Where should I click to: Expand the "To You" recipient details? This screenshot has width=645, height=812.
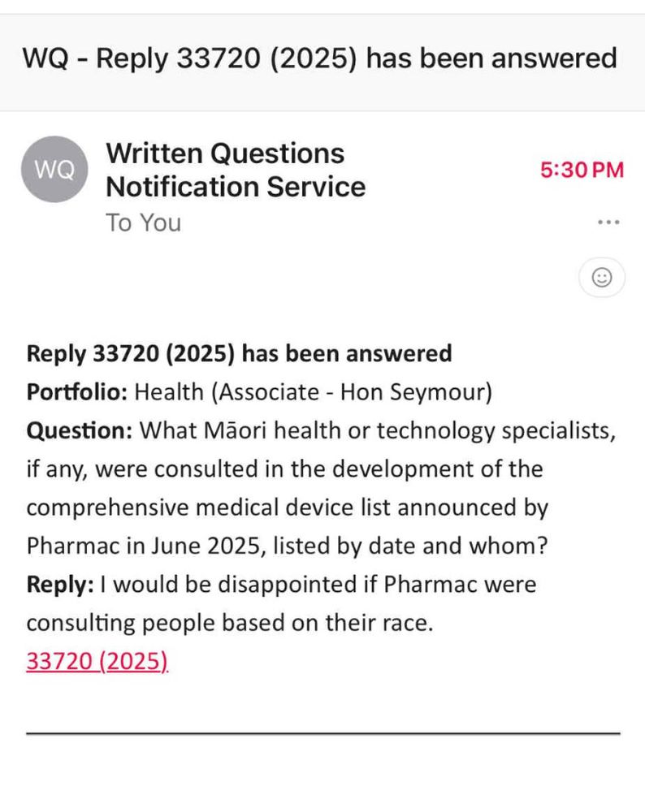pos(144,222)
